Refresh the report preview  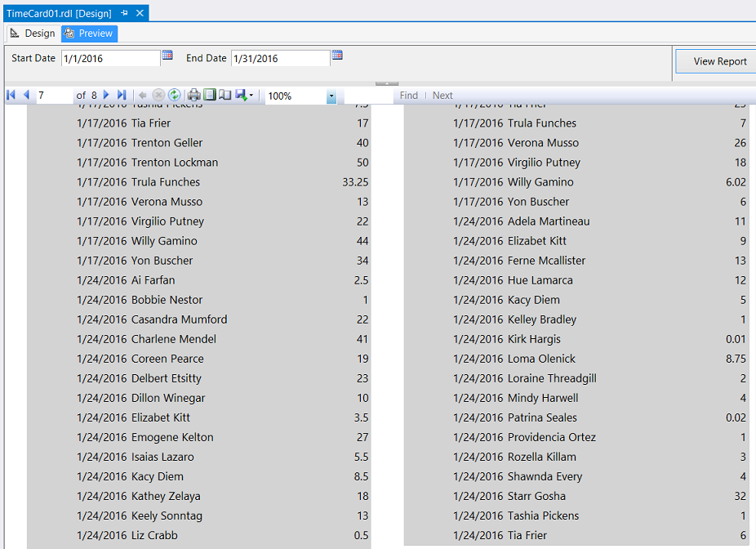(174, 96)
